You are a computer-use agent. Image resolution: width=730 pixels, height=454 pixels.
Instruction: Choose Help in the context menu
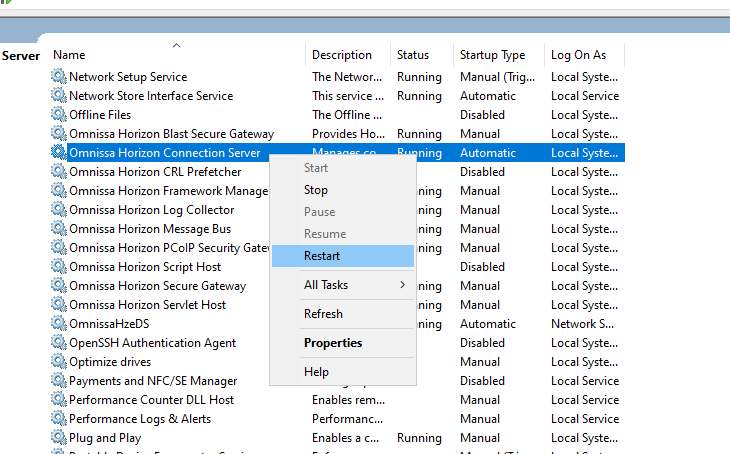tap(343, 372)
